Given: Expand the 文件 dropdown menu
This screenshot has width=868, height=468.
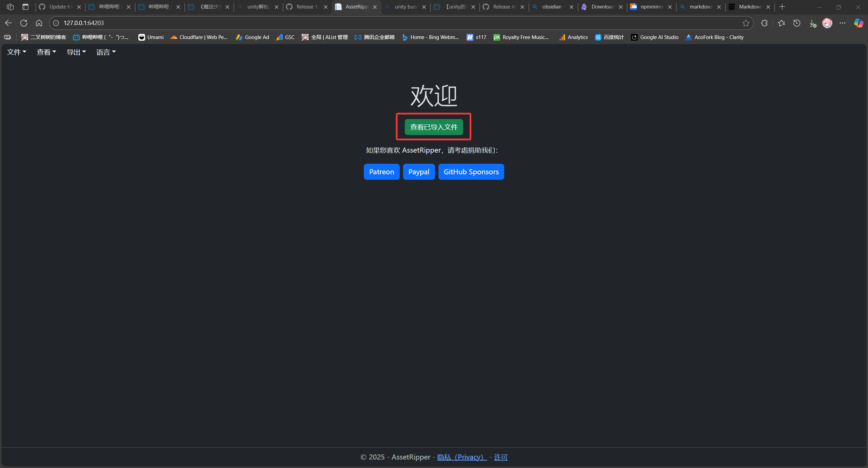Looking at the screenshot, I should click(16, 52).
